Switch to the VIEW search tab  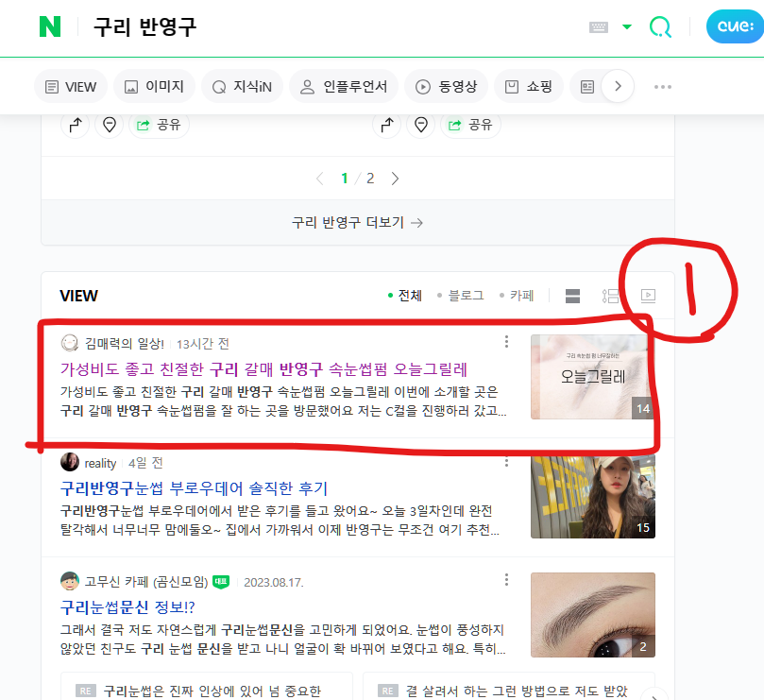[x=71, y=87]
